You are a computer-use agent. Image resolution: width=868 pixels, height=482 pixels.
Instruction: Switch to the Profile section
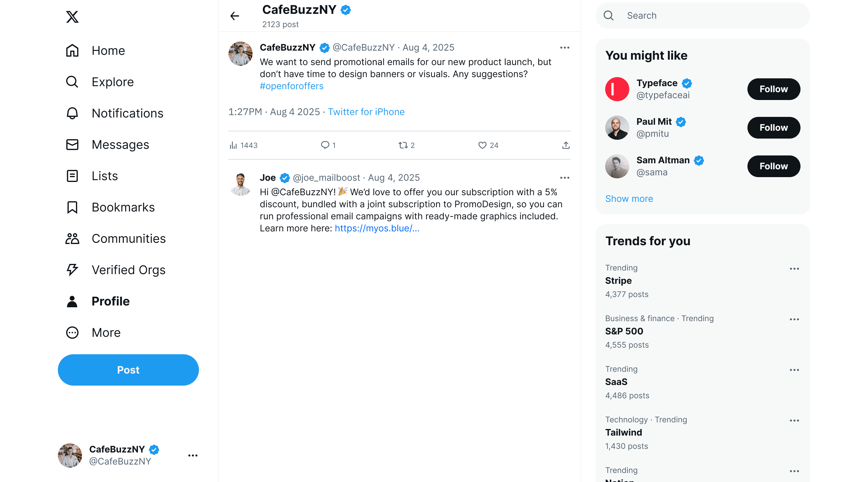(x=110, y=301)
